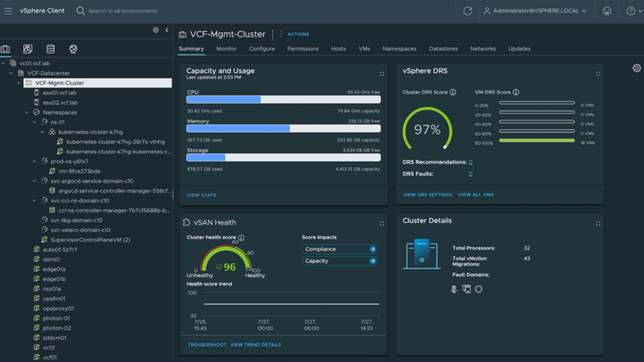The image size is (644, 362).
Task: Collapse the Namespaces tree node
Action: pos(27,112)
